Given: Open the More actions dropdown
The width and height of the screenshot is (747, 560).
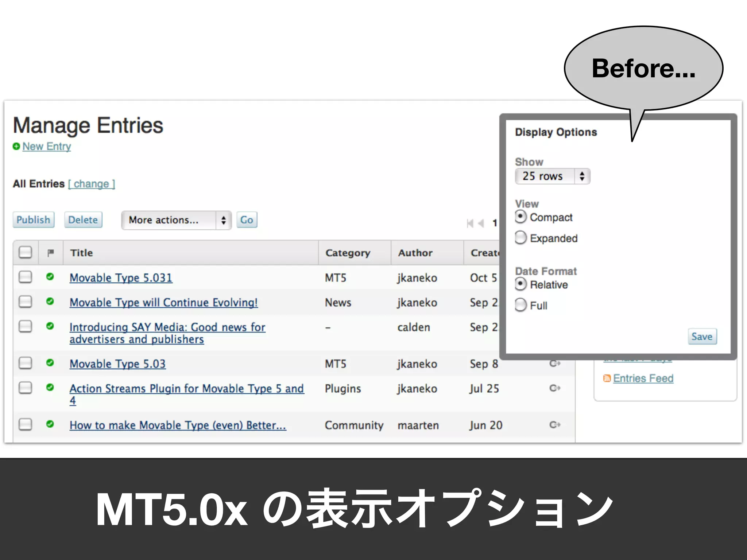Looking at the screenshot, I should [x=176, y=220].
